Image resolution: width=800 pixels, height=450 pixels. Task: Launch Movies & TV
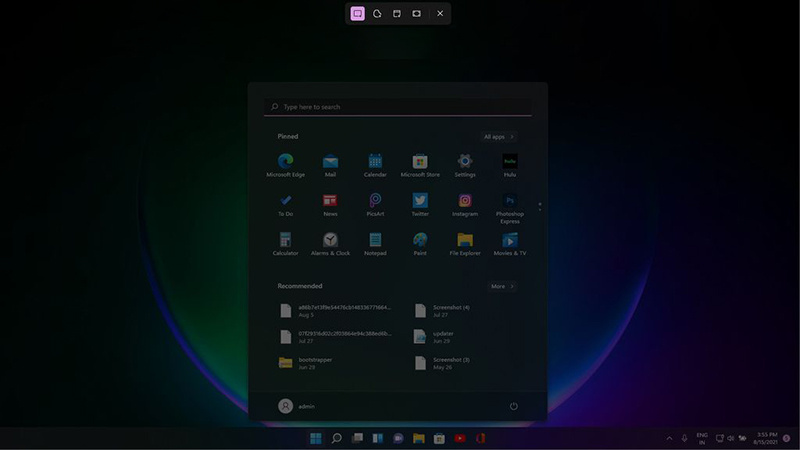coord(510,244)
